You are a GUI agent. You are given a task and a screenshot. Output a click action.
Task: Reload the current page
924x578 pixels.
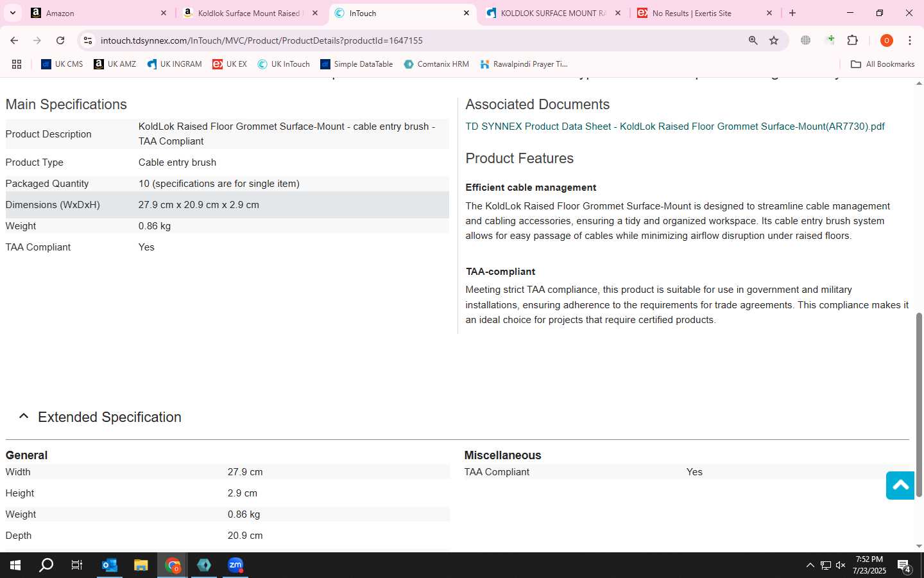(x=60, y=40)
